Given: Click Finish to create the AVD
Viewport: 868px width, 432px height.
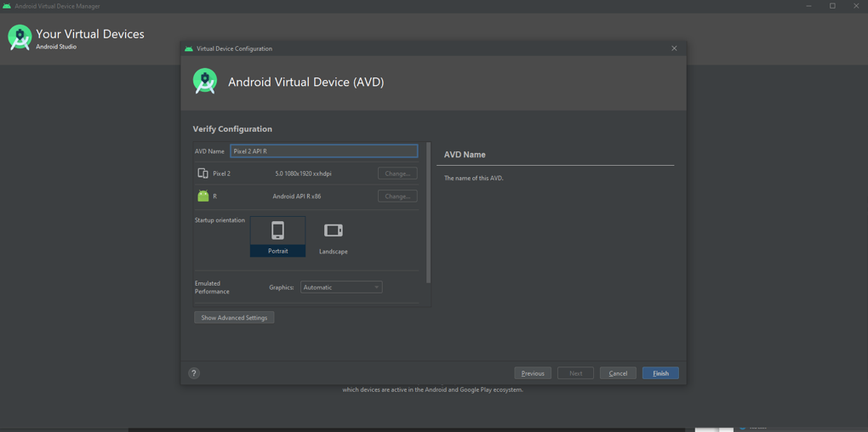Looking at the screenshot, I should pos(660,373).
